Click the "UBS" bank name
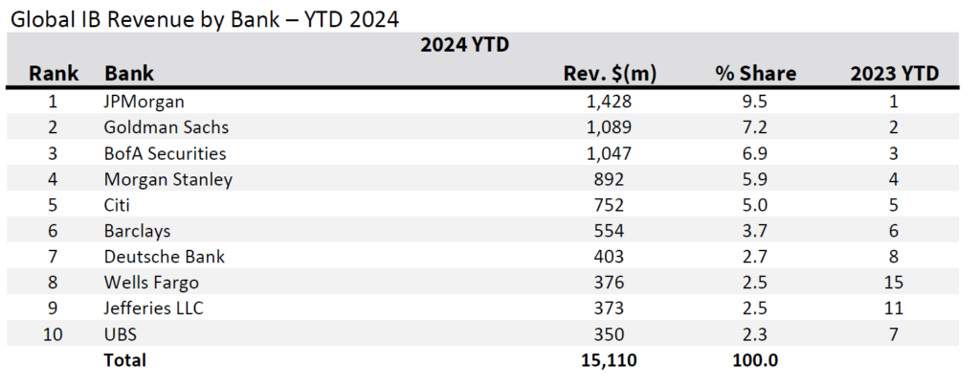Image resolution: width=980 pixels, height=389 pixels. point(120,334)
